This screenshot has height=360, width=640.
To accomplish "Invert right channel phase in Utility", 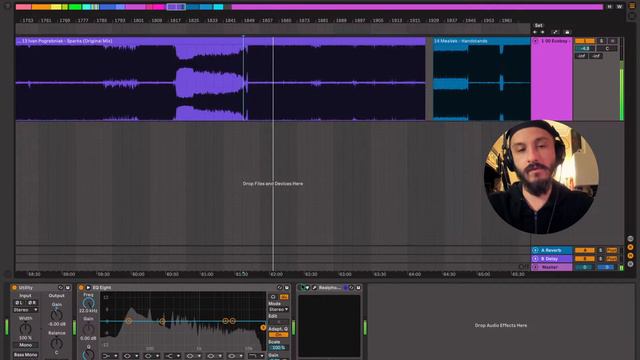I will point(32,302).
